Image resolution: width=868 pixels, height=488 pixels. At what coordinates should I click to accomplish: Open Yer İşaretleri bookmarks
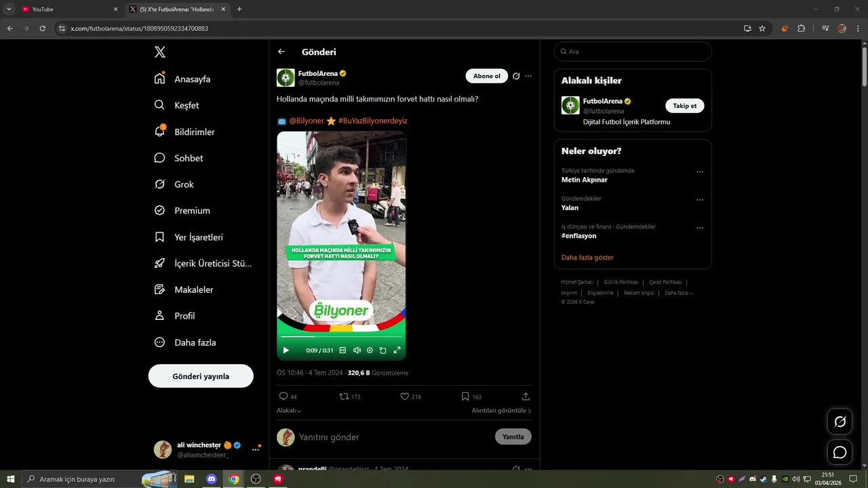pyautogui.click(x=189, y=237)
